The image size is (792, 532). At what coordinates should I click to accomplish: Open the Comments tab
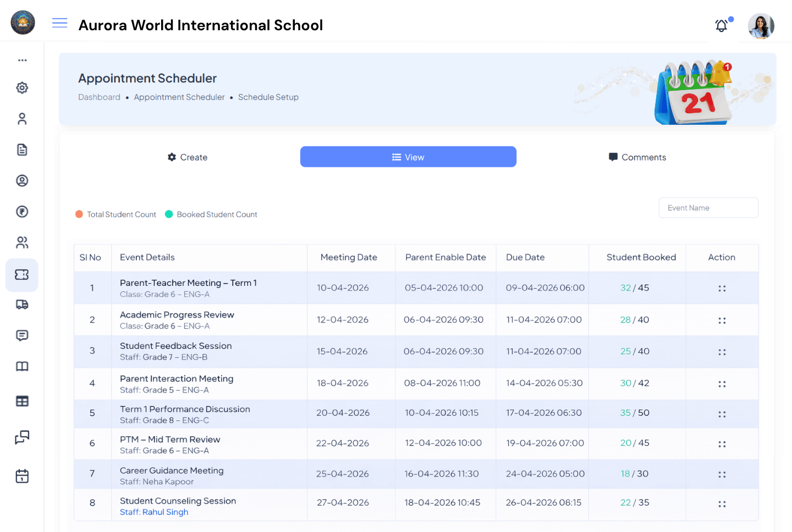pos(637,157)
